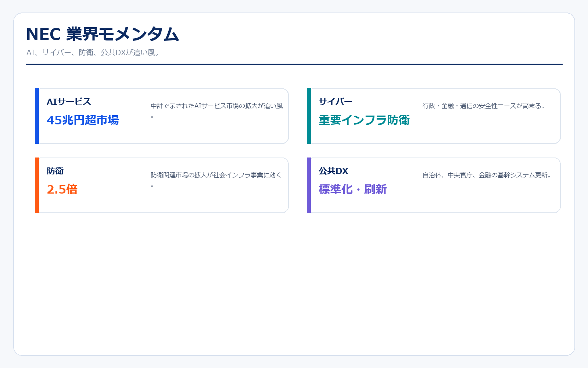Select subtitle AI、サイバー、防衛、公共DXが追い風。
The height and width of the screenshot is (368, 588).
pos(93,53)
